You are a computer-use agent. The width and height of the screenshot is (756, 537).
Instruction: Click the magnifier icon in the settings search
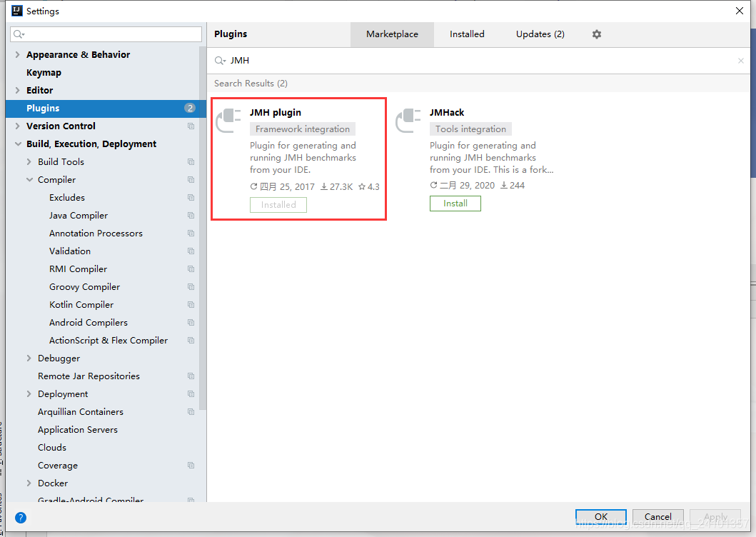click(19, 34)
